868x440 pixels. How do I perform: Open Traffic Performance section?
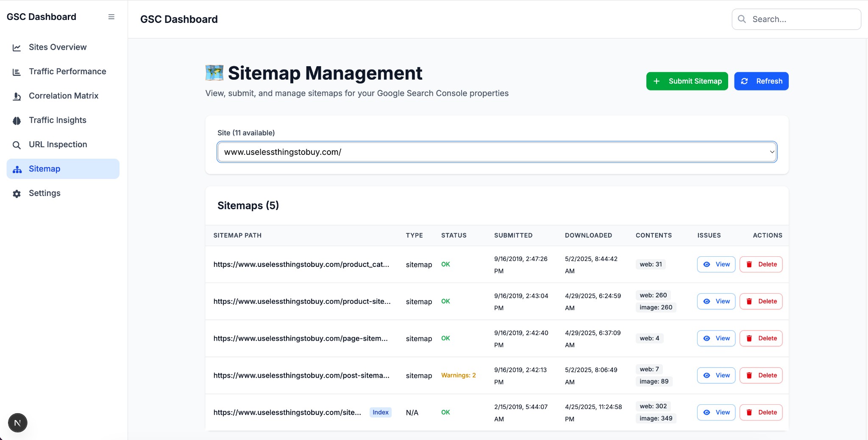[63, 71]
